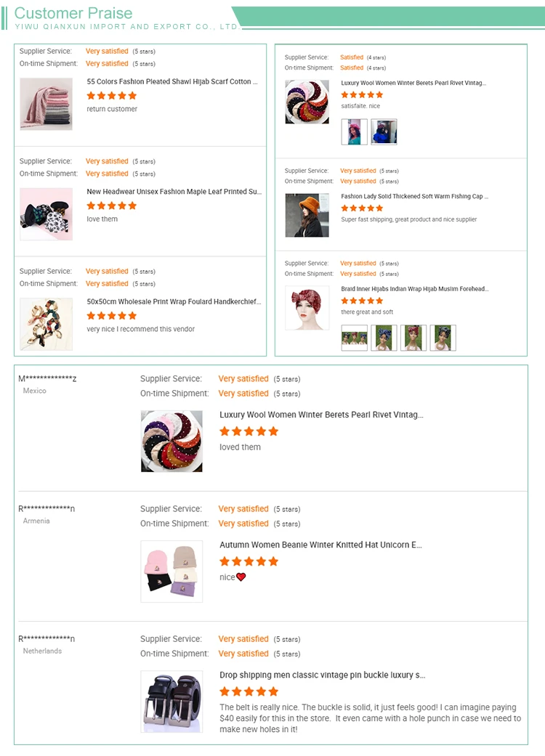This screenshot has width=545, height=756.
Task: View the unicorn beanie hats product image
Action: (x=171, y=572)
